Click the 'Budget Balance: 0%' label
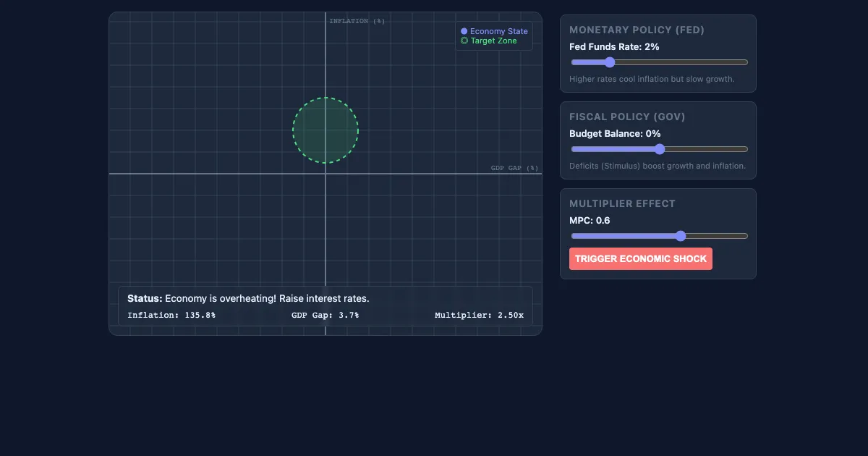Screen dimensions: 868x456 pos(615,133)
